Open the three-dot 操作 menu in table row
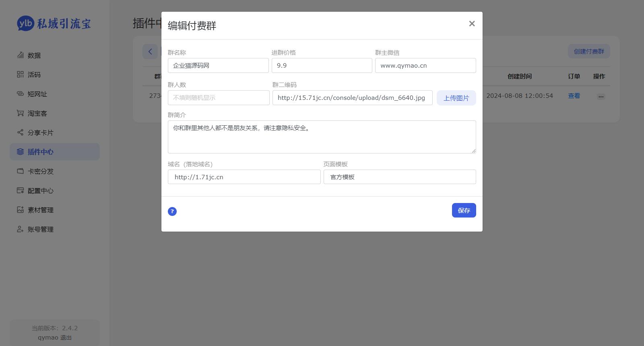Image resolution: width=644 pixels, height=346 pixels. [x=601, y=97]
